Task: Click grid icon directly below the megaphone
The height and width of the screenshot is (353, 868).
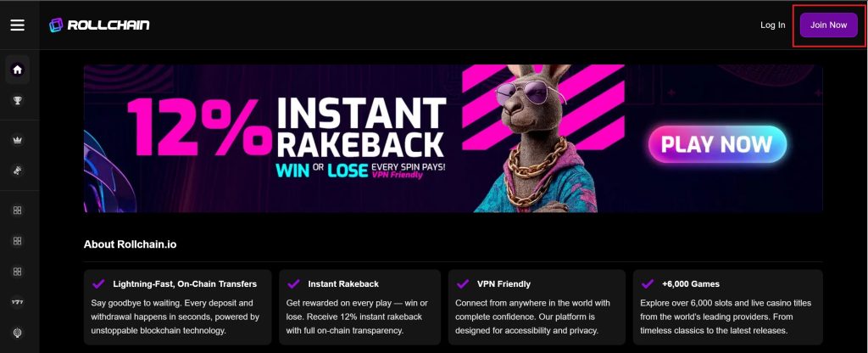Action: click(17, 210)
